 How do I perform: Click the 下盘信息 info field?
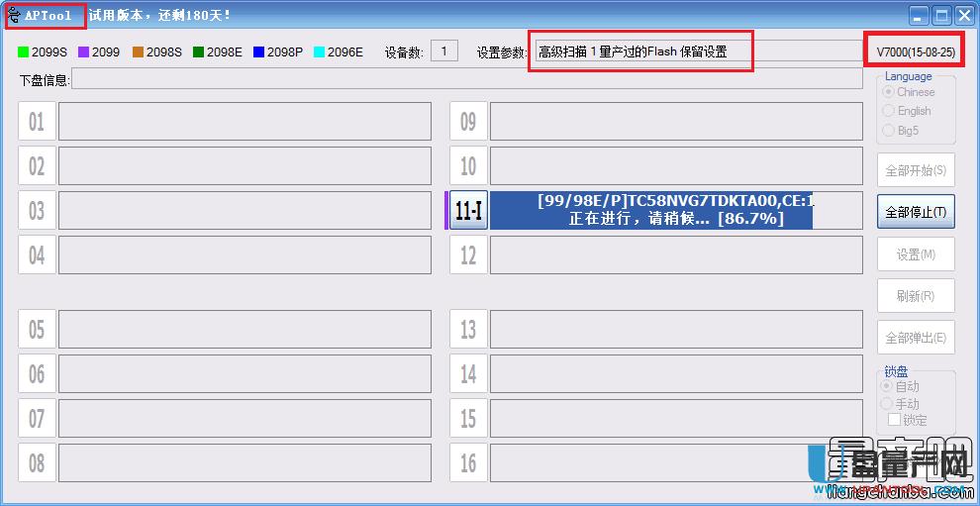(x=467, y=80)
